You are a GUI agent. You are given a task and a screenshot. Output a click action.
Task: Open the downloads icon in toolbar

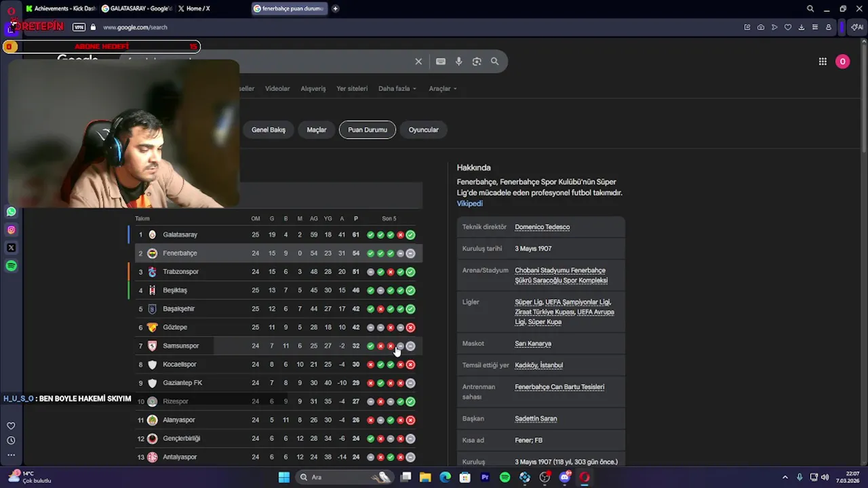point(802,27)
